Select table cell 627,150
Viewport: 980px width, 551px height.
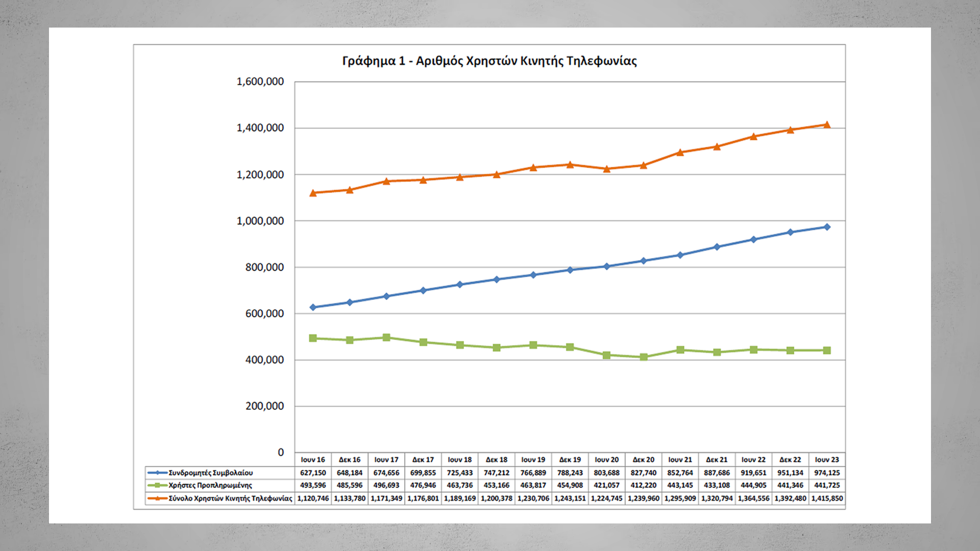pos(313,473)
